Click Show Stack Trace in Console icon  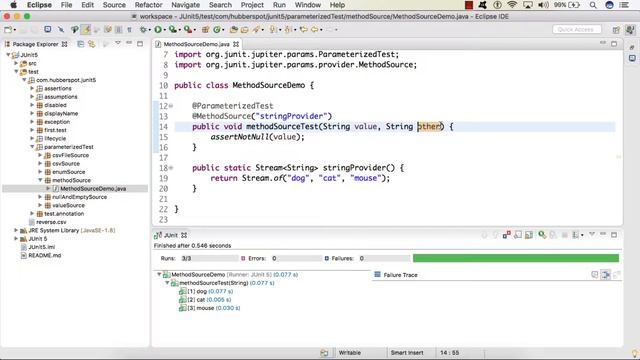click(595, 275)
